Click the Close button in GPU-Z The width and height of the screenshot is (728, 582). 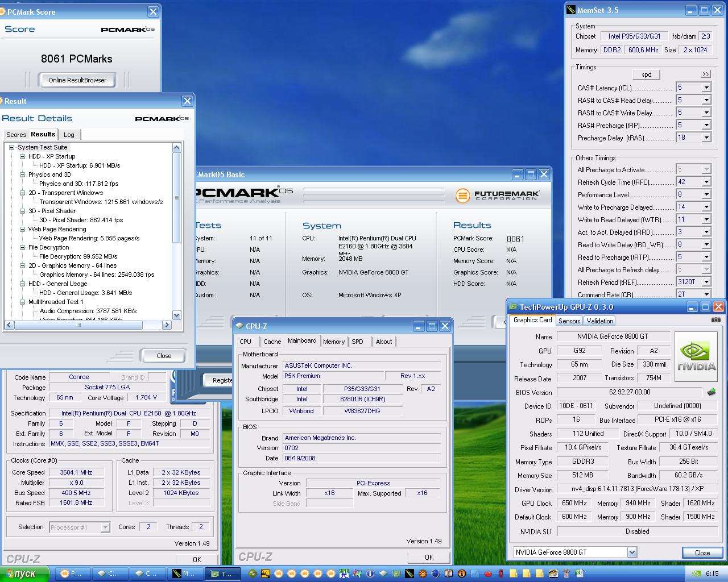click(702, 552)
